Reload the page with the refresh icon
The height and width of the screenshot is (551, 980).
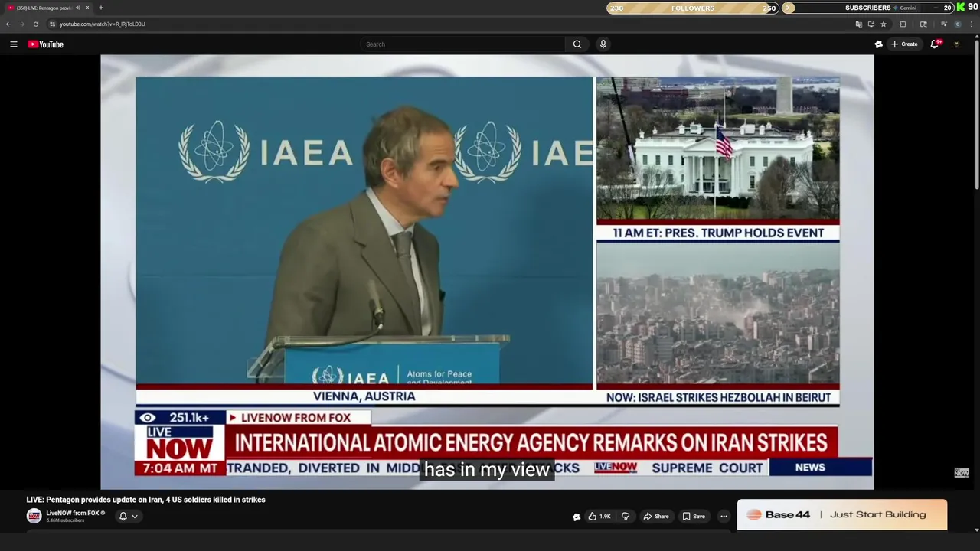(x=35, y=24)
